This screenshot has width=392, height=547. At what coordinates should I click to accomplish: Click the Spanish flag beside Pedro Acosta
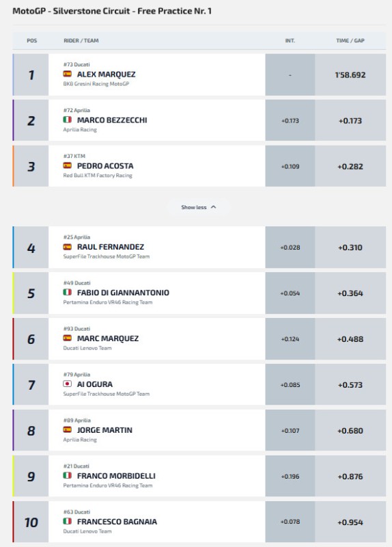point(67,165)
